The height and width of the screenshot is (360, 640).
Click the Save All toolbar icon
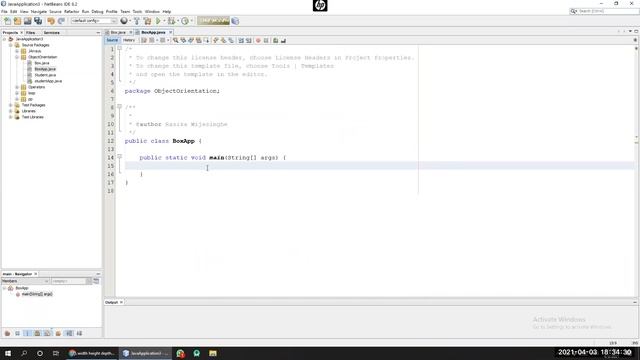(38, 21)
